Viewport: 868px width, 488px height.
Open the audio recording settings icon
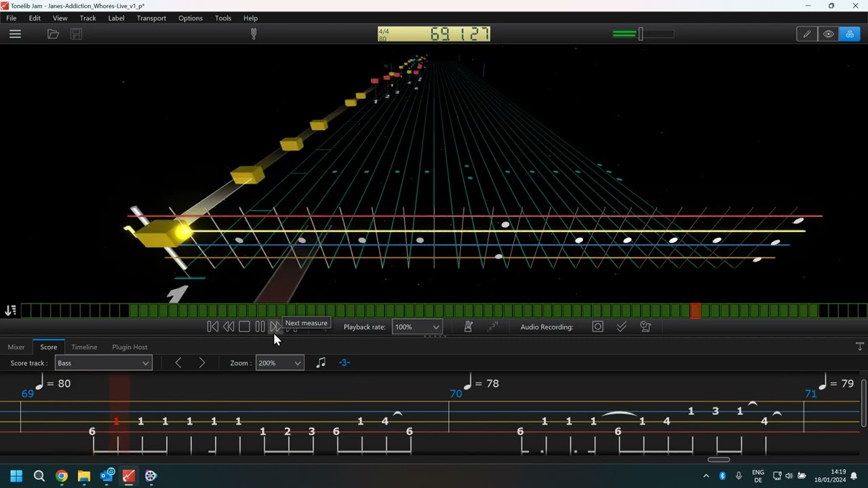click(x=646, y=327)
